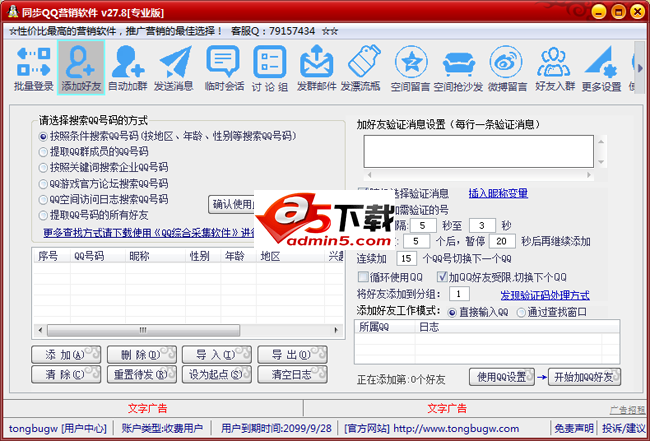Viewport: 650px width, 441px height.
Task: Open 投诉/建议 feedback link
Action: point(623,429)
